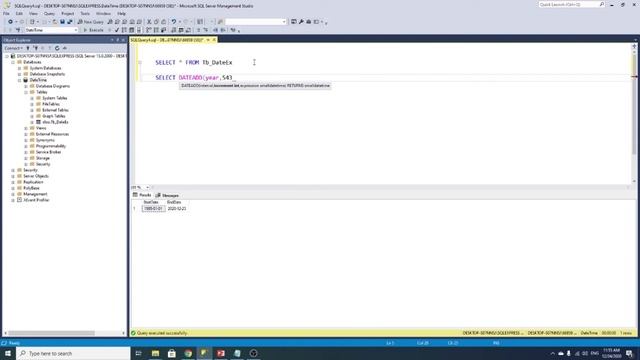The height and width of the screenshot is (360, 640).
Task: Switch to the Results tab
Action: coord(142,195)
